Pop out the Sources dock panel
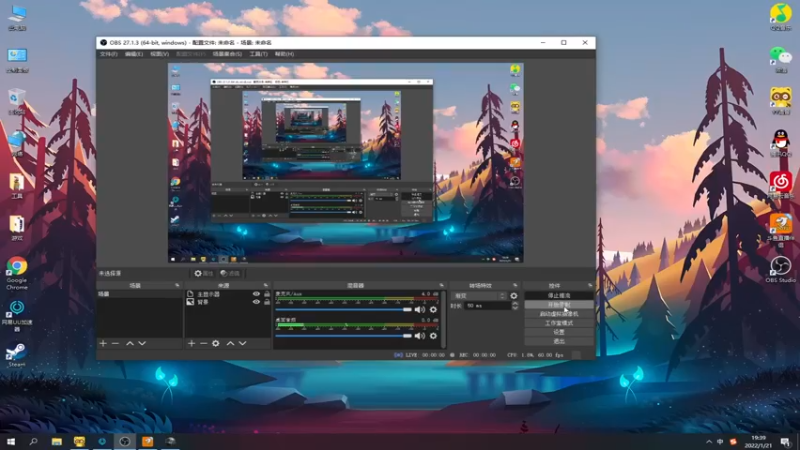Screen dimensions: 800x450 [x=266, y=285]
